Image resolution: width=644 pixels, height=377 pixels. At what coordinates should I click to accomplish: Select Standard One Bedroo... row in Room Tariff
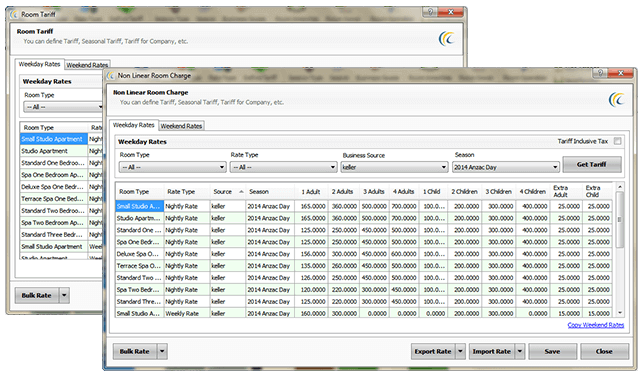point(61,163)
